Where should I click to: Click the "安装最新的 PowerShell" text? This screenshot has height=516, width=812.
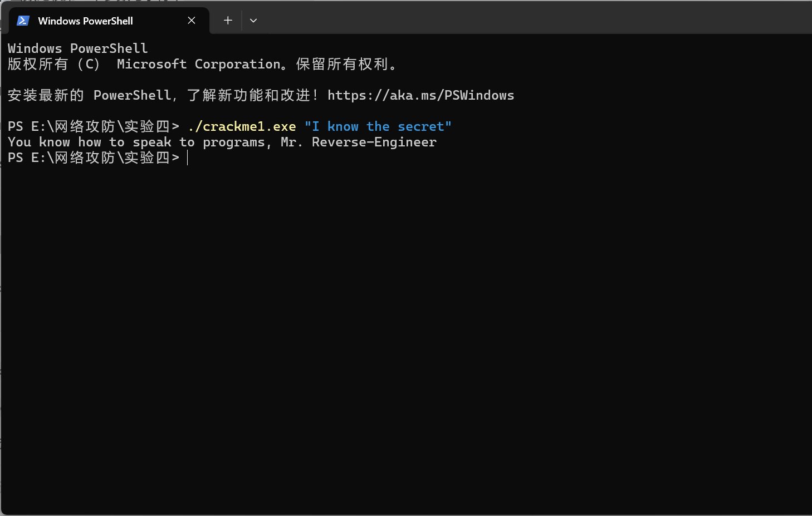pyautogui.click(x=89, y=95)
